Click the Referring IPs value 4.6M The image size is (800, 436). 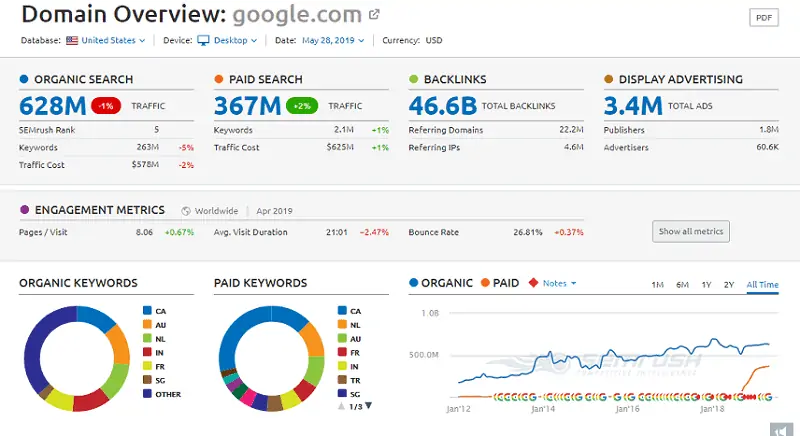point(573,147)
